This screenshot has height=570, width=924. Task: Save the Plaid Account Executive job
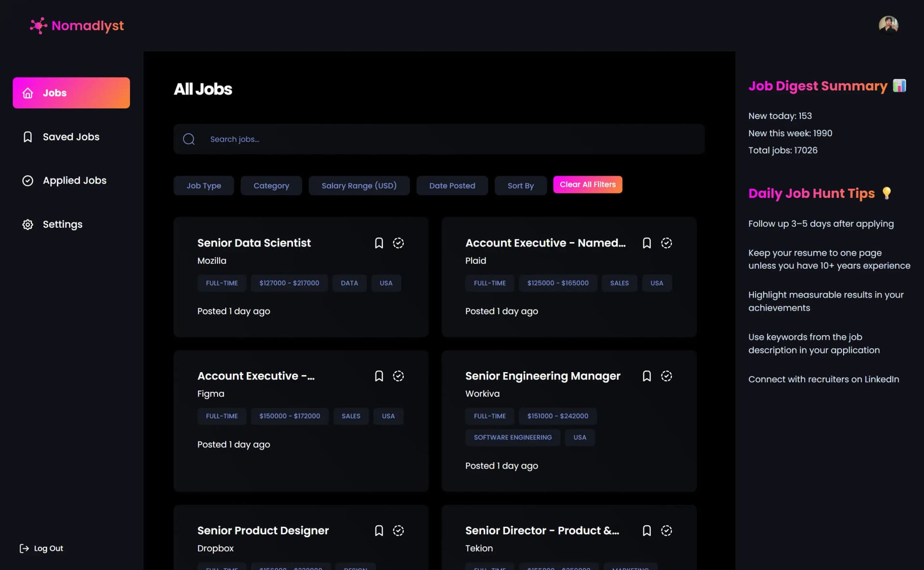pyautogui.click(x=647, y=243)
